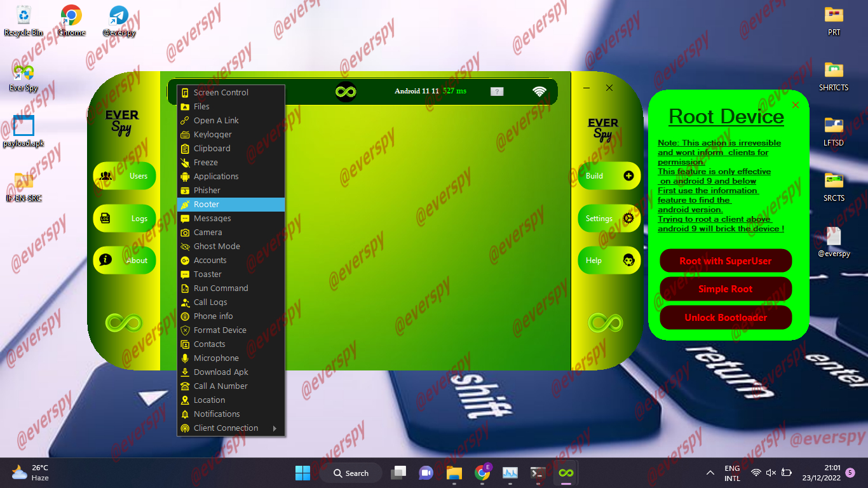The image size is (868, 488).
Task: Click the gray question mark icon
Action: click(497, 91)
